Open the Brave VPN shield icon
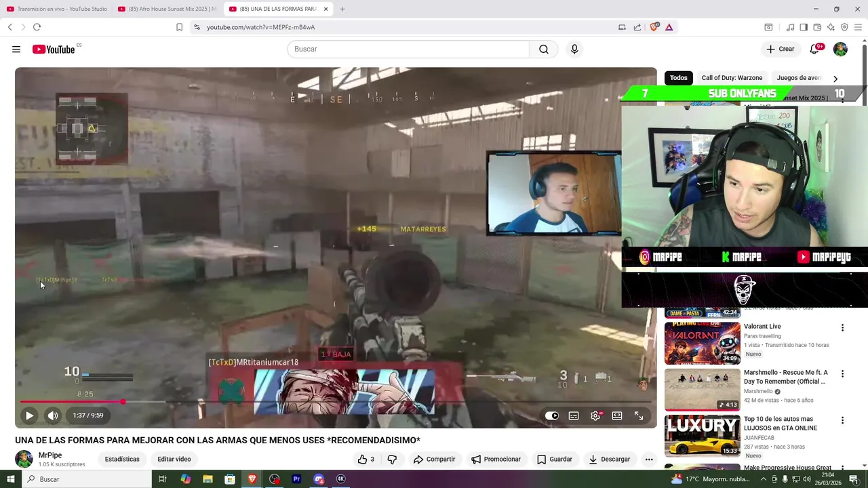This screenshot has height=488, width=868. 844,27
